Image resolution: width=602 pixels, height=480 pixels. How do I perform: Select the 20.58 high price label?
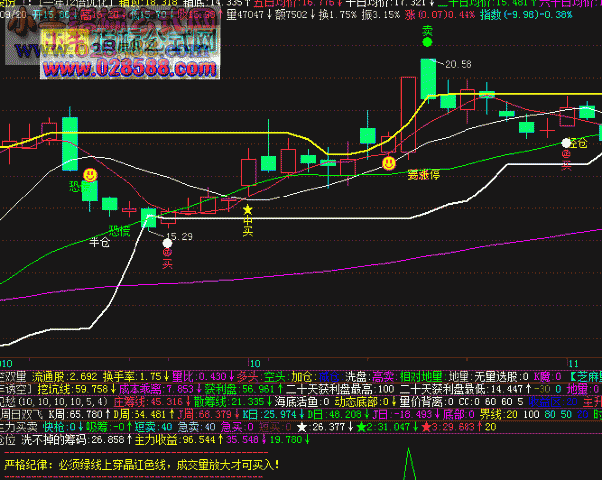click(458, 64)
